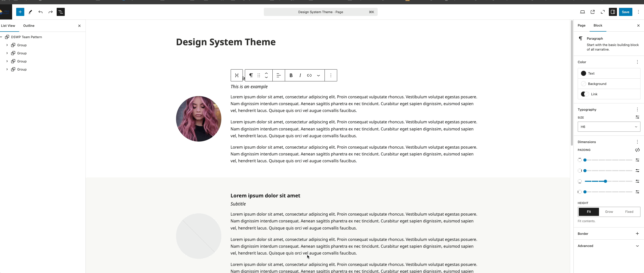The width and height of the screenshot is (644, 273).
Task: Expand the Advanced section
Action: click(x=609, y=246)
